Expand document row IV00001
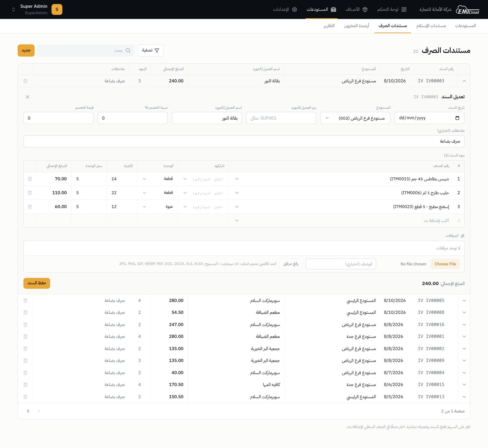 pyautogui.click(x=464, y=337)
